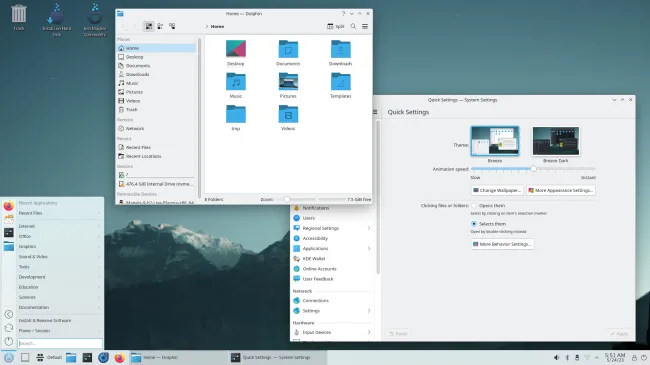This screenshot has height=365, width=650.
Task: Open the Pictures folder icon in file view
Action: (x=288, y=85)
